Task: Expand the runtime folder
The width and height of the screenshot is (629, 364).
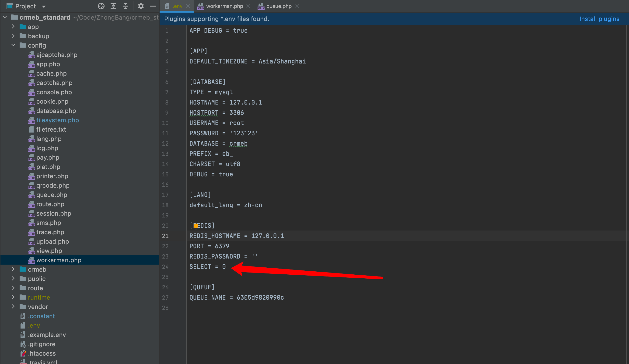Action: (13, 297)
